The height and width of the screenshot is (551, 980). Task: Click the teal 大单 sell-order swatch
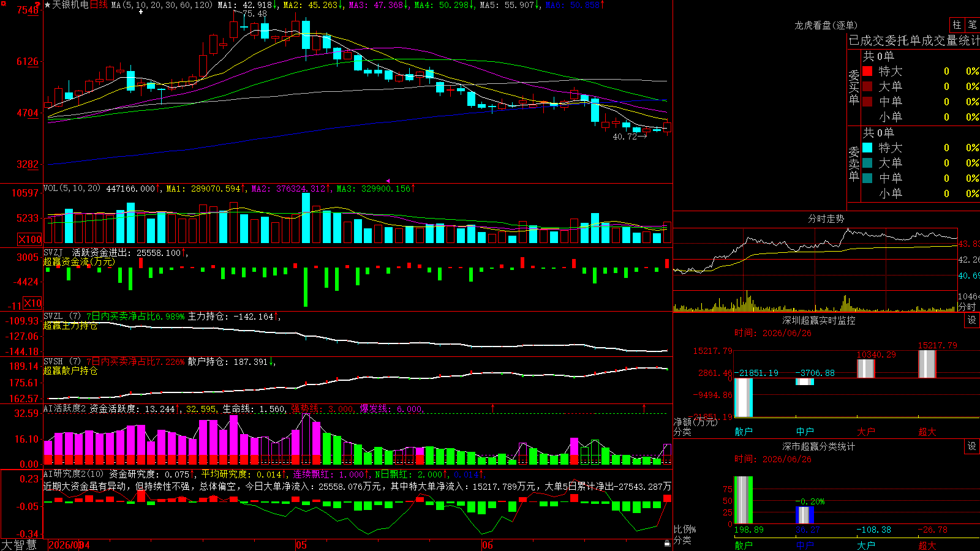pyautogui.click(x=867, y=163)
